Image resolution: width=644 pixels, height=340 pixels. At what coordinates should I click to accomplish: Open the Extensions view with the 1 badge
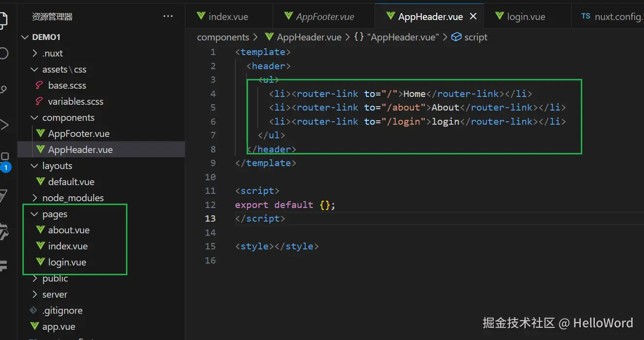tap(4, 161)
